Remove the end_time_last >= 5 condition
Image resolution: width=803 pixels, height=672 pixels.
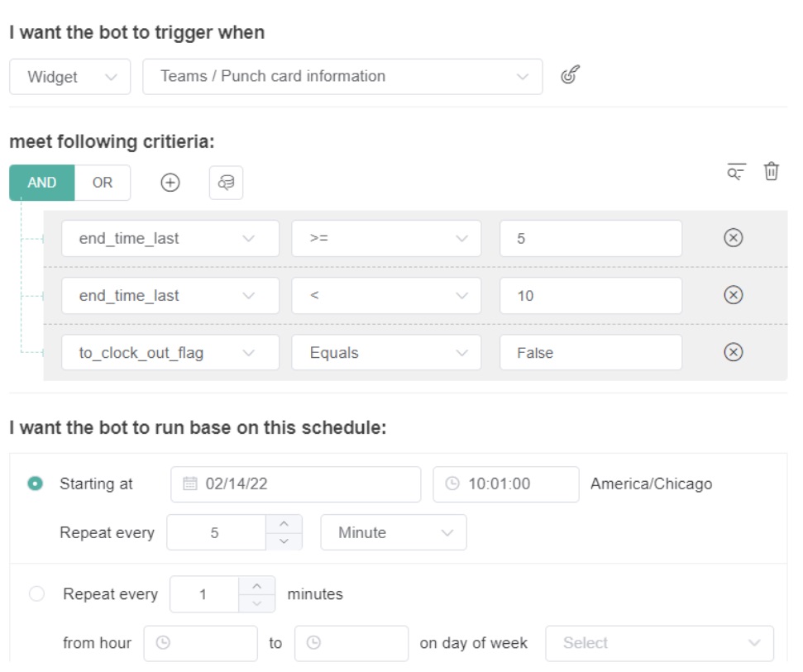(733, 238)
